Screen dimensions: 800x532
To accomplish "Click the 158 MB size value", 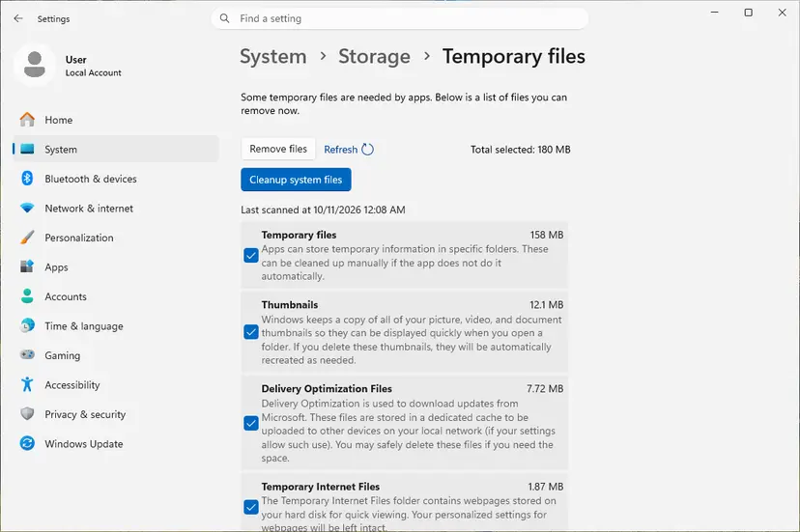I will [547, 235].
